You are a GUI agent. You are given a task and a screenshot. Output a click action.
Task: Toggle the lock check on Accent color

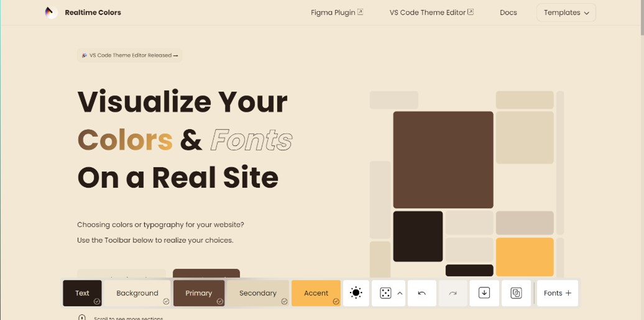pyautogui.click(x=336, y=301)
